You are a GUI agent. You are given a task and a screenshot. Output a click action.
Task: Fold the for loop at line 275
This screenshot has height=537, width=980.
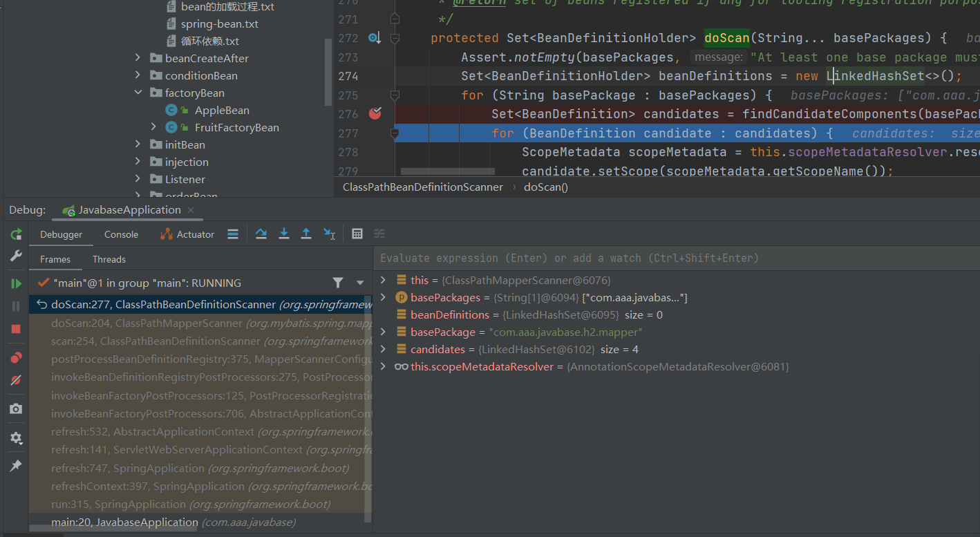click(x=395, y=95)
